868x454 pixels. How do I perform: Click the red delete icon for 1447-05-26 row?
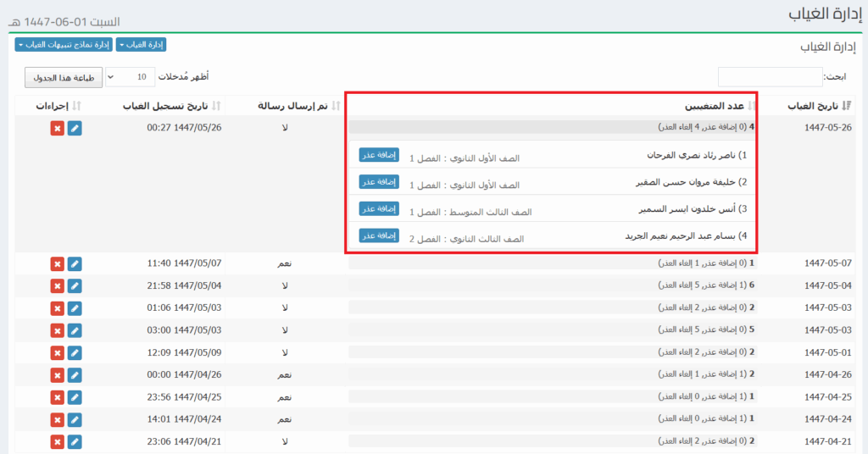[57, 128]
